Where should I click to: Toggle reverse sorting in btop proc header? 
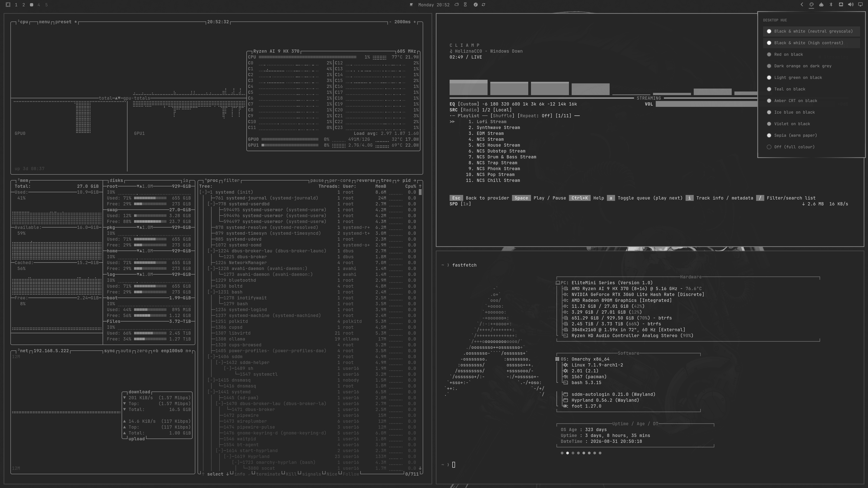(x=366, y=181)
